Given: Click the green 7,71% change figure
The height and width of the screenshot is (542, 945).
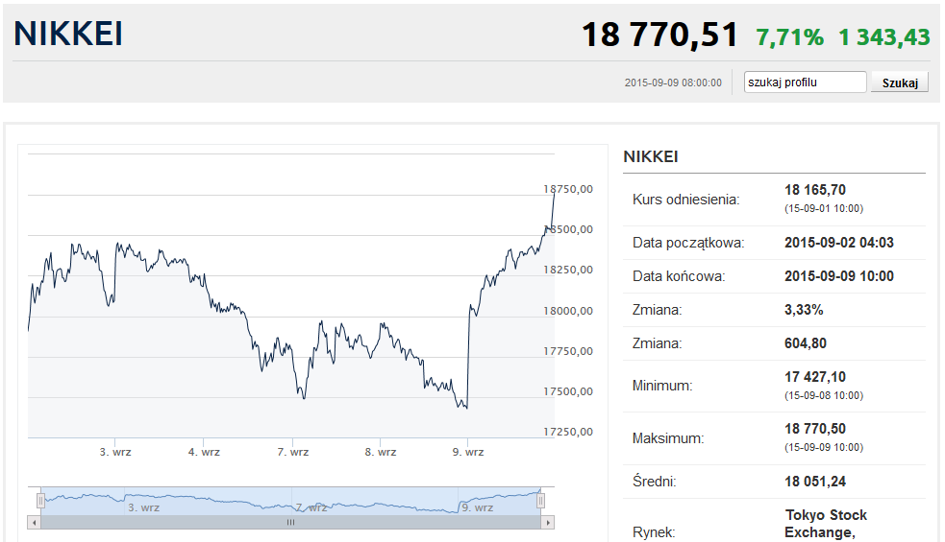Looking at the screenshot, I should coord(790,37).
